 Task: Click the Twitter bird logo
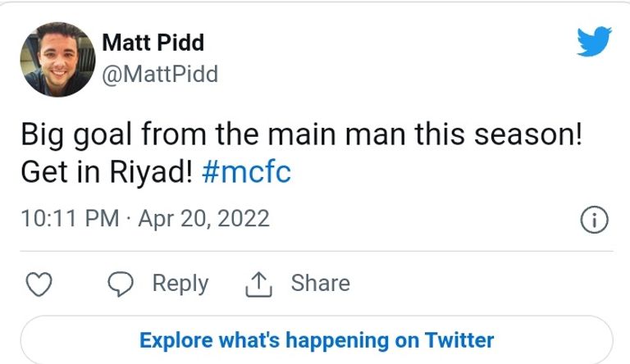[593, 41]
